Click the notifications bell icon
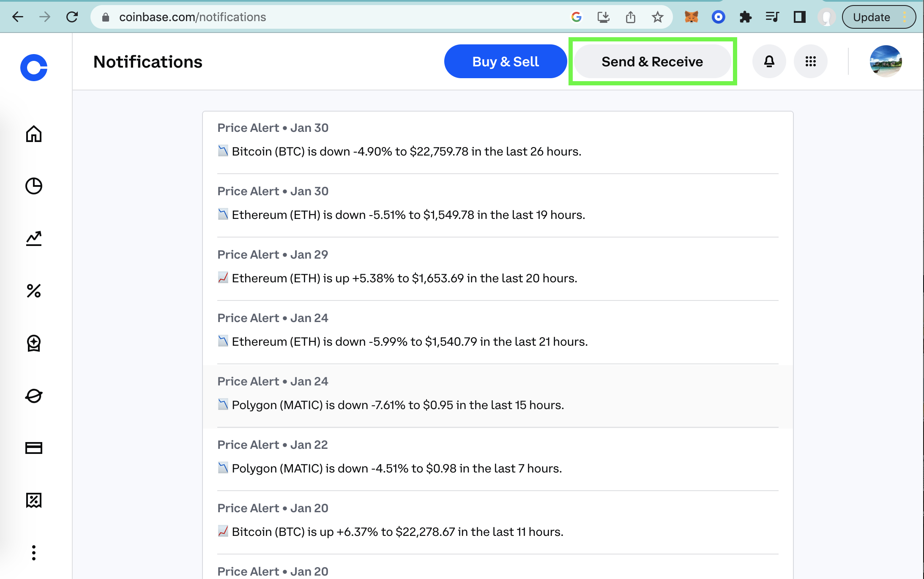Viewport: 924px width, 579px height. (x=769, y=62)
